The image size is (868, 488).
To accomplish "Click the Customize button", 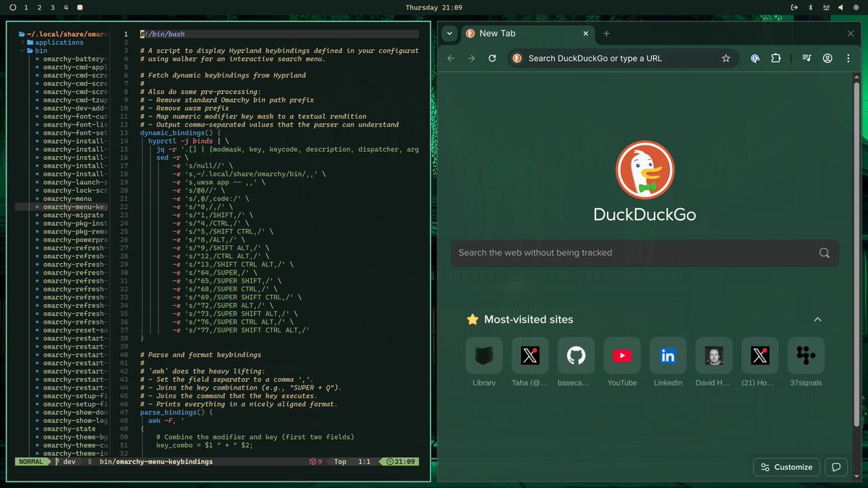I will coord(787,467).
